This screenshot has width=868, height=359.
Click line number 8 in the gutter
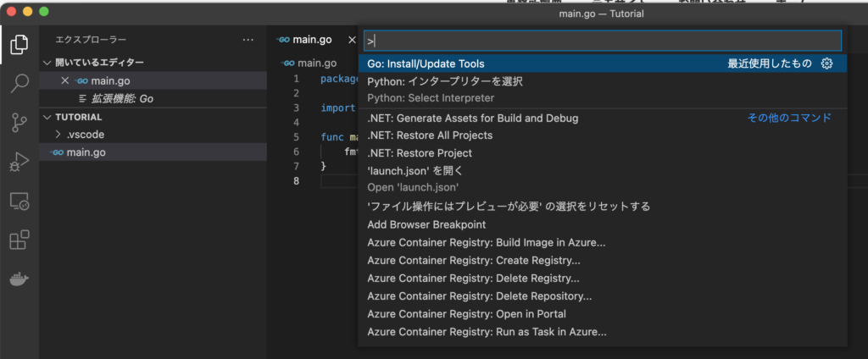pos(296,181)
